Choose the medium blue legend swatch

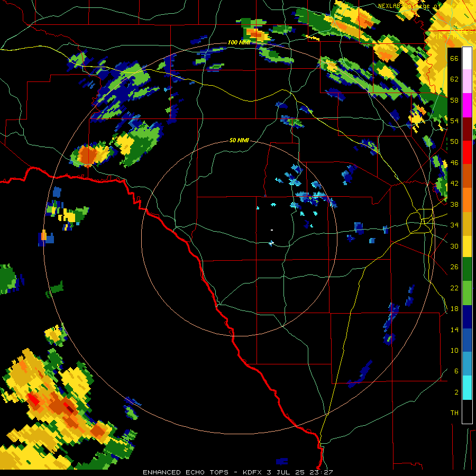tap(467, 341)
